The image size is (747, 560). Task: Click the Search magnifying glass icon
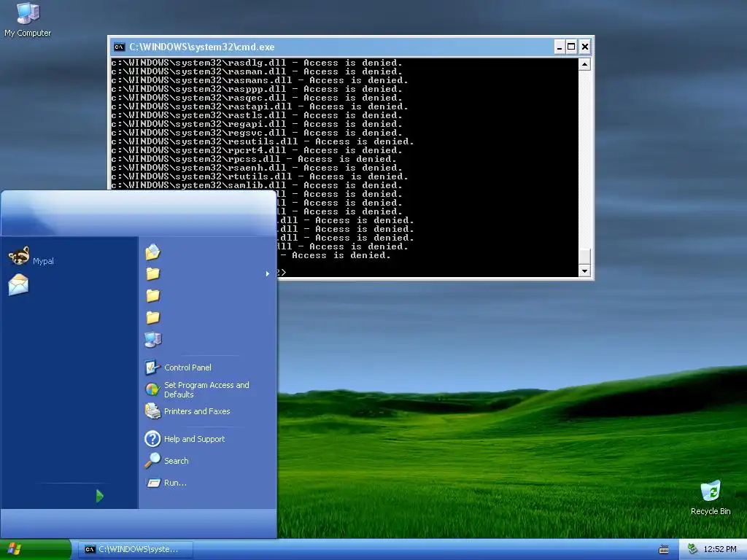click(x=152, y=461)
